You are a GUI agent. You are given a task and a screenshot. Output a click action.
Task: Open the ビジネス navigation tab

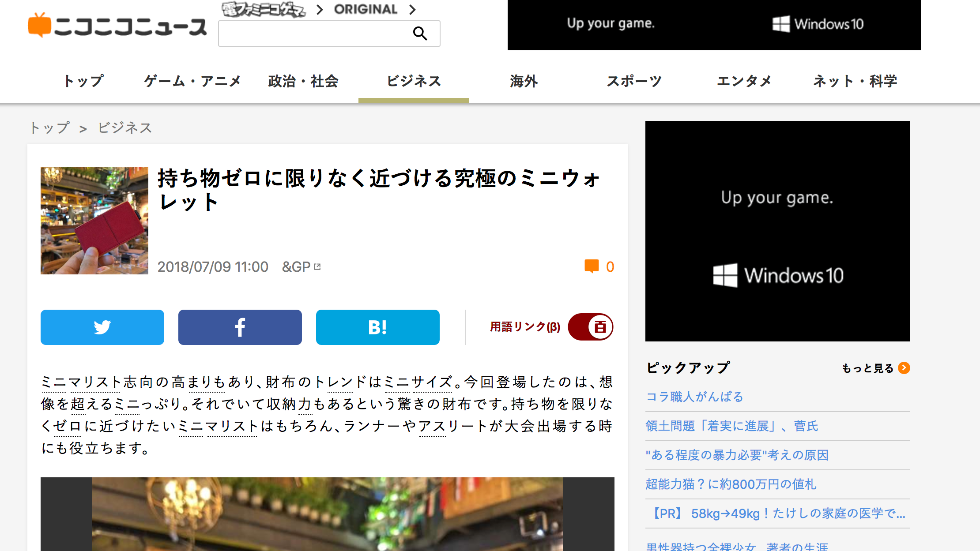pos(414,81)
